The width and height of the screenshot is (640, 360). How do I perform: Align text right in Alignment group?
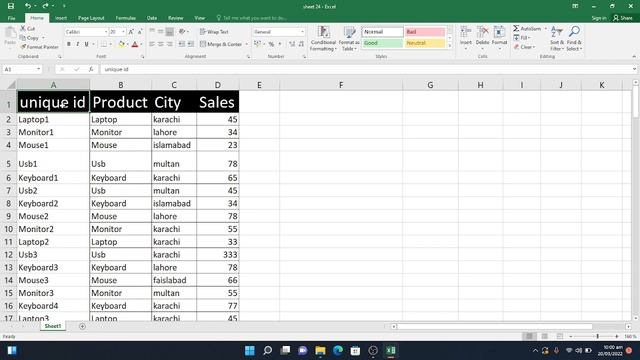point(169,44)
